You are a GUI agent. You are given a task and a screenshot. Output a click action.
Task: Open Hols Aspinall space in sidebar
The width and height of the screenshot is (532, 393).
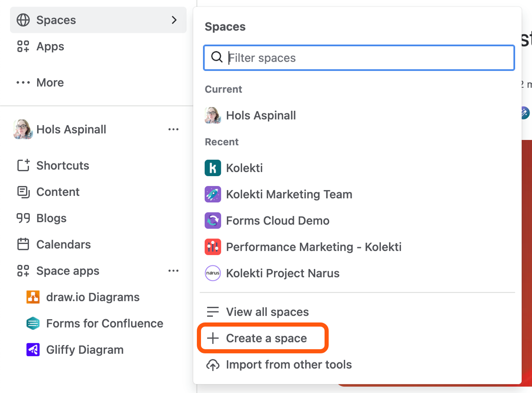coord(71,129)
